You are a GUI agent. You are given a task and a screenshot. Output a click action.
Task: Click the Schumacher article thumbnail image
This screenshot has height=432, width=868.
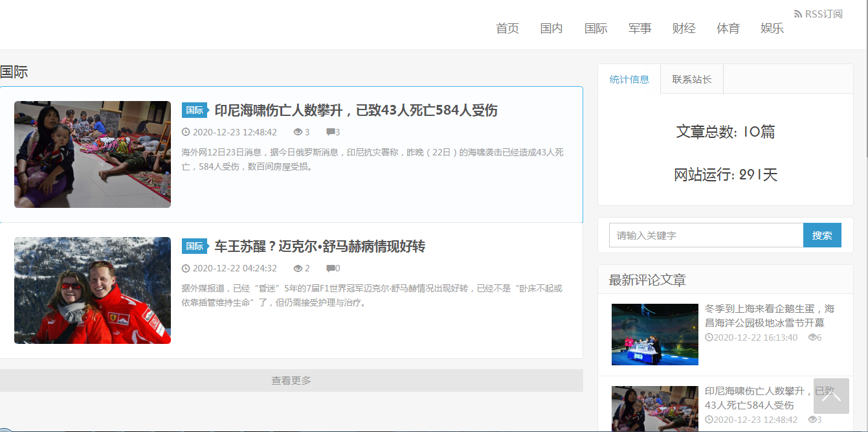pyautogui.click(x=93, y=290)
